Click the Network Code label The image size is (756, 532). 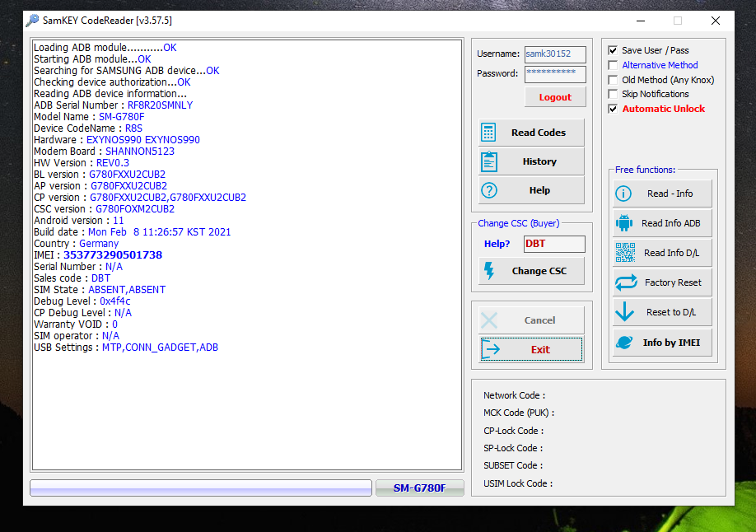pyautogui.click(x=515, y=395)
